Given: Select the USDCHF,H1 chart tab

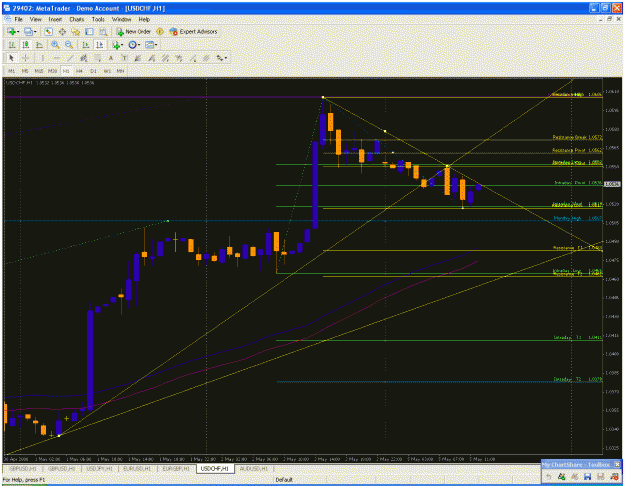Looking at the screenshot, I should [215, 469].
